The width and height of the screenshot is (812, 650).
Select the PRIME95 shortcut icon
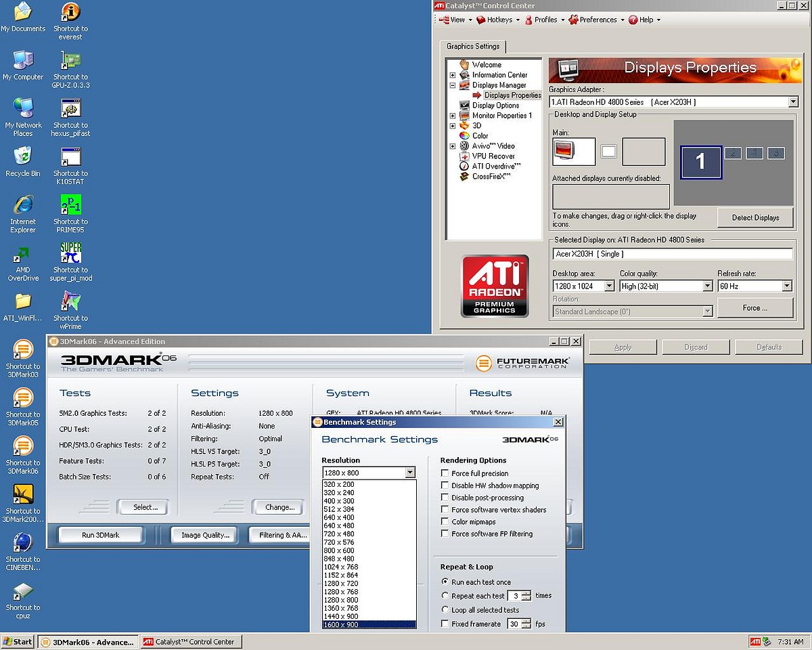point(70,214)
